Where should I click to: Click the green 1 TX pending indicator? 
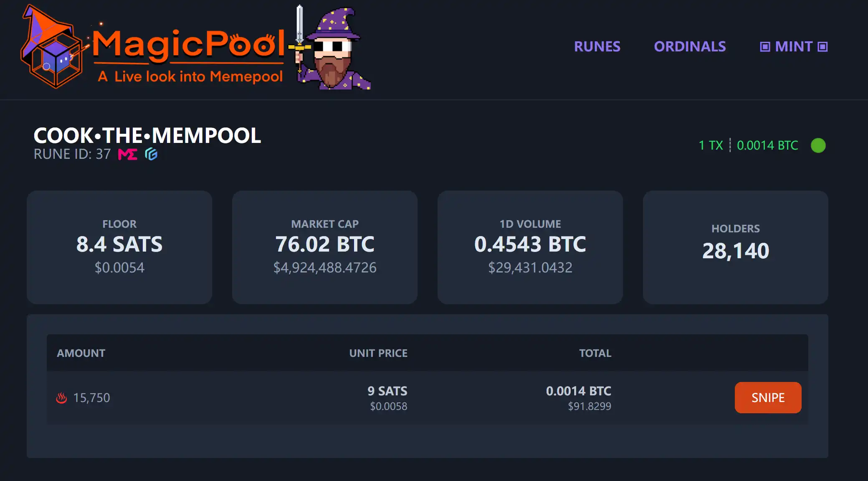(711, 145)
